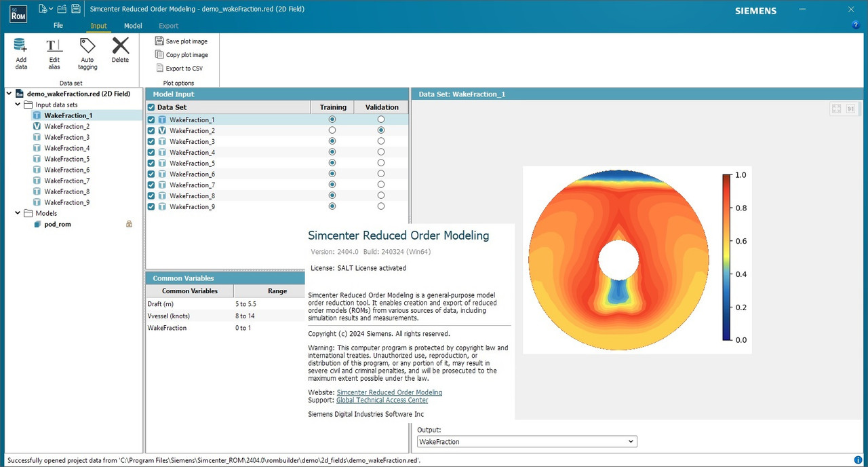Open new project dropdown arrow in title bar

[x=51, y=10]
